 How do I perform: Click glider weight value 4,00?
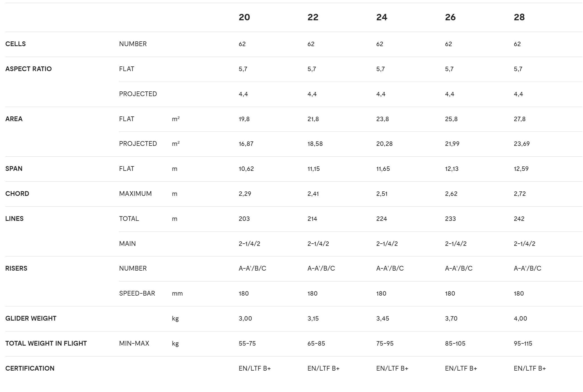coord(520,318)
